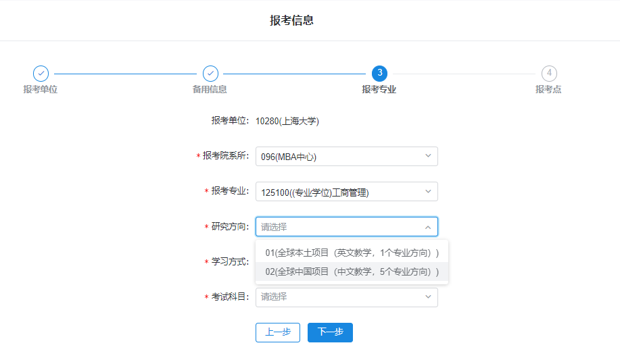Proceed with the 下一步 button
620x364 pixels.
[x=330, y=332]
